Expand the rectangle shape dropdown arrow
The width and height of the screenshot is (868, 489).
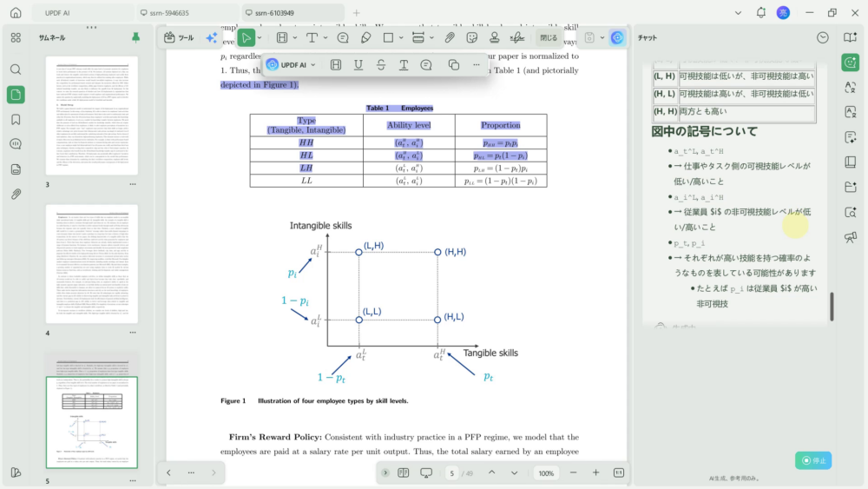click(401, 37)
